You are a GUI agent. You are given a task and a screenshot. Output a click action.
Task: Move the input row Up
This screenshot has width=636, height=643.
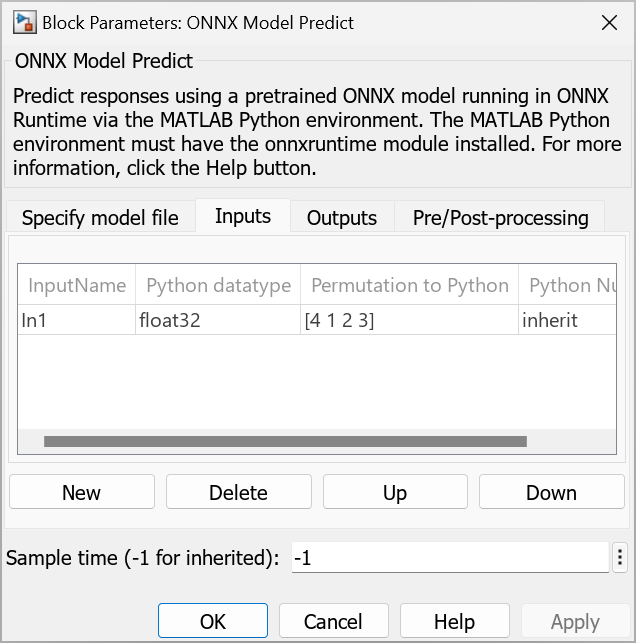(x=395, y=492)
